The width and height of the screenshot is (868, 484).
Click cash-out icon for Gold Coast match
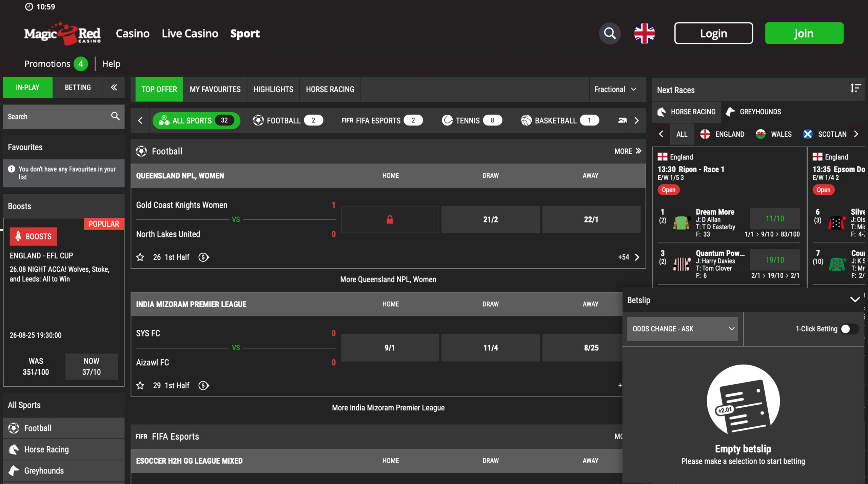(203, 257)
